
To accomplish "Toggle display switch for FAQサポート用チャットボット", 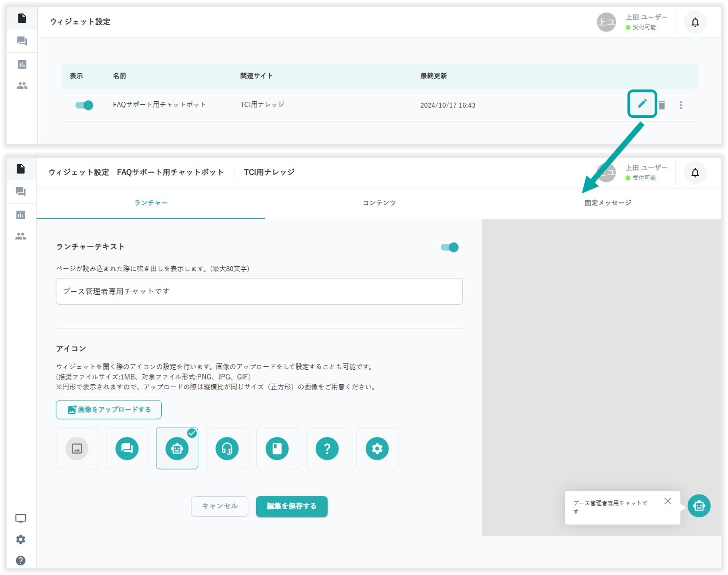I will pyautogui.click(x=84, y=105).
